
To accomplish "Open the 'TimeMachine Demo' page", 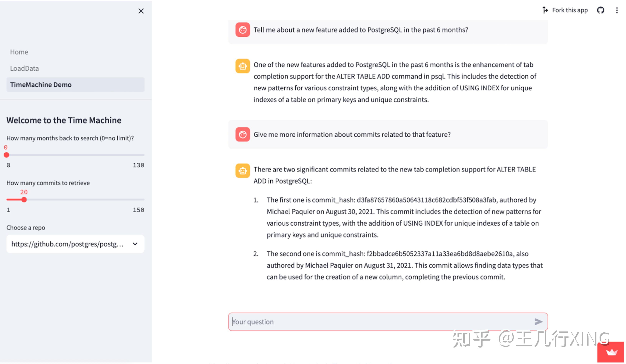I will click(41, 84).
